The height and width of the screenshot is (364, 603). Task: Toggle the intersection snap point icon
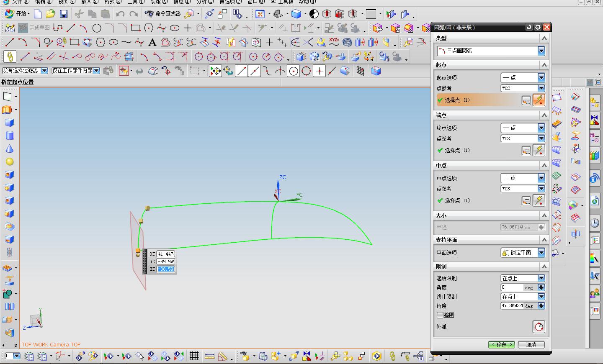[280, 71]
